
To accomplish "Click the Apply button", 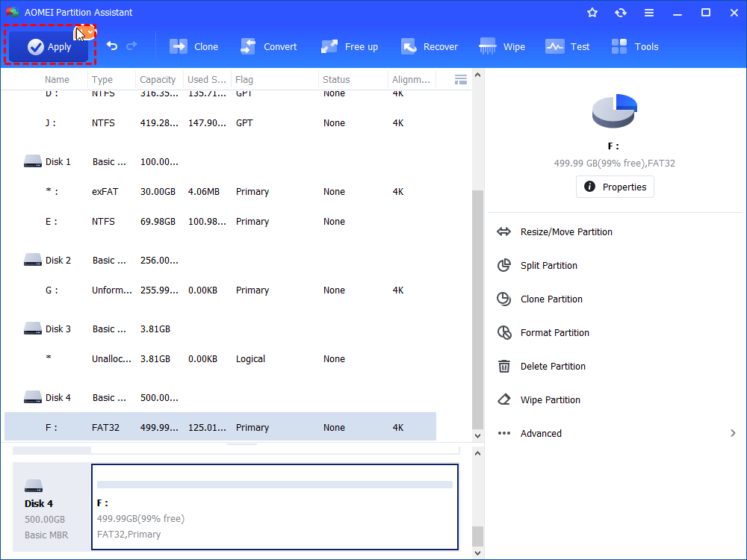I will [49, 46].
